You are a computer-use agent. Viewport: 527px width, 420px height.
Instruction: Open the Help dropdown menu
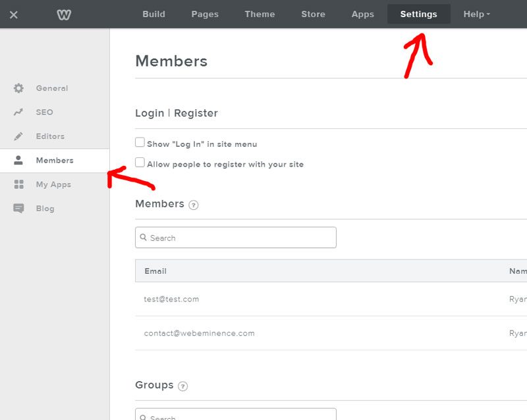476,14
